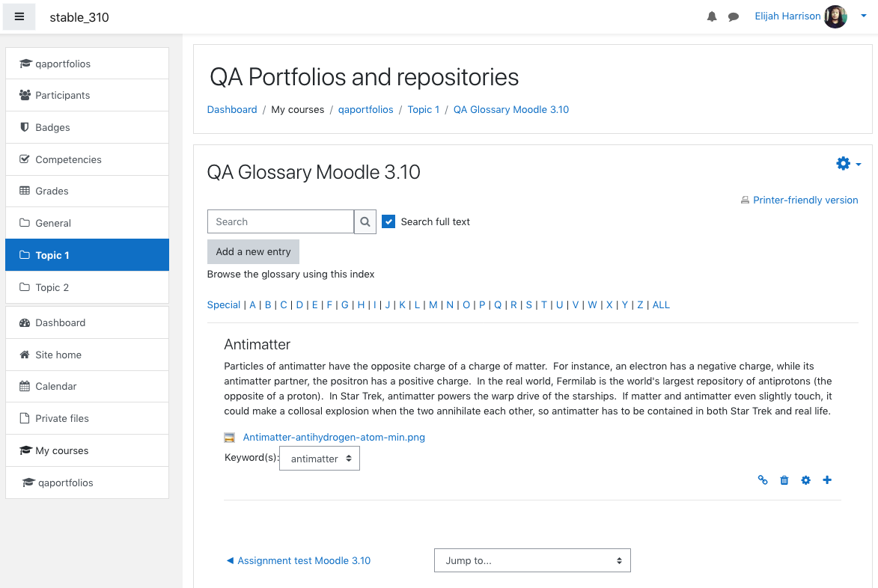
Task: Open Antimatter-antihydrogen-atom-min.png attachment
Action: pyautogui.click(x=334, y=437)
